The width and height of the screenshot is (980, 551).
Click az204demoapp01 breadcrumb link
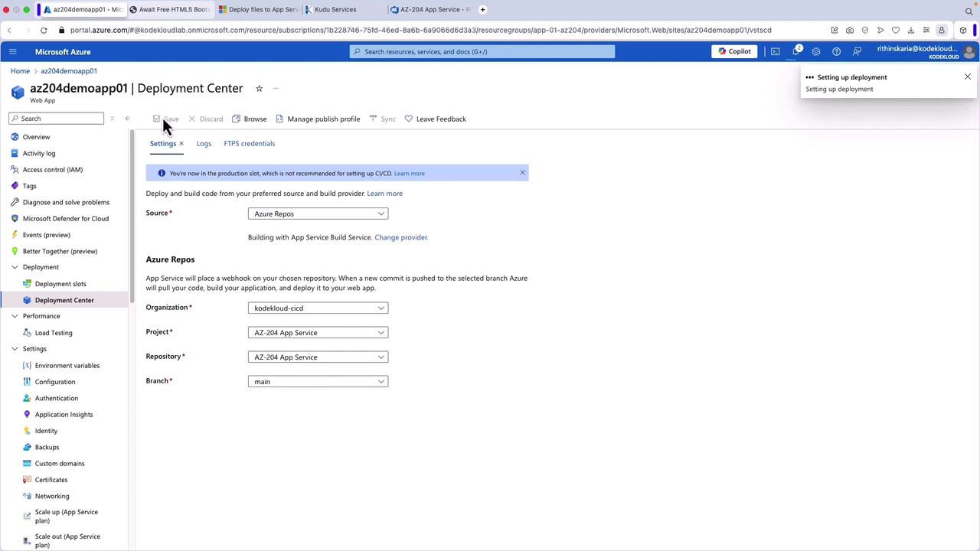(x=69, y=71)
